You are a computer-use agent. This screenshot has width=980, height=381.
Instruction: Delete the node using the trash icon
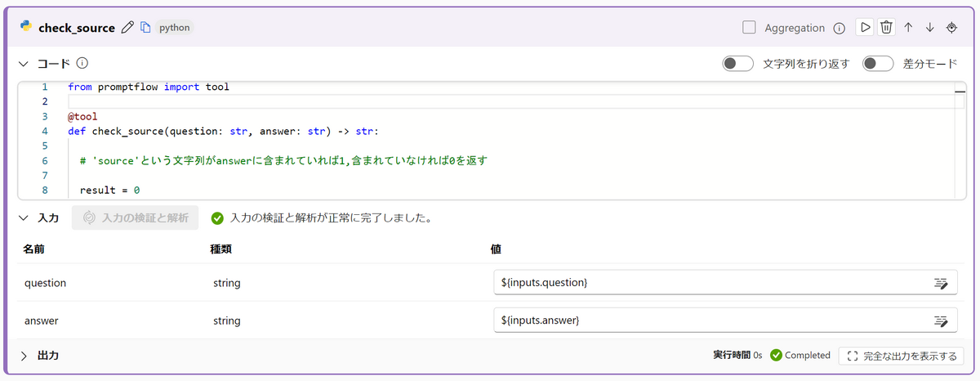click(886, 27)
